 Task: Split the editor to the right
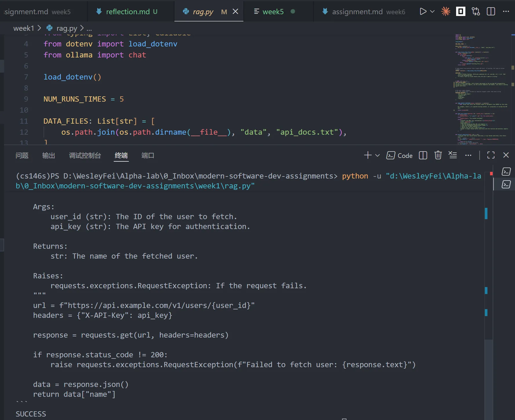pyautogui.click(x=491, y=11)
